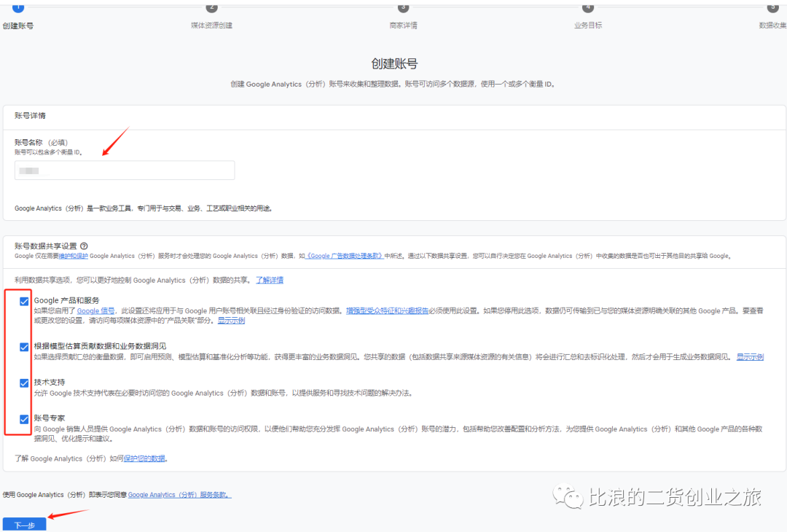Screen dimensions: 787x532
Task: Open 增强型受众特征和兴趣报告 link
Action: [x=387, y=310]
